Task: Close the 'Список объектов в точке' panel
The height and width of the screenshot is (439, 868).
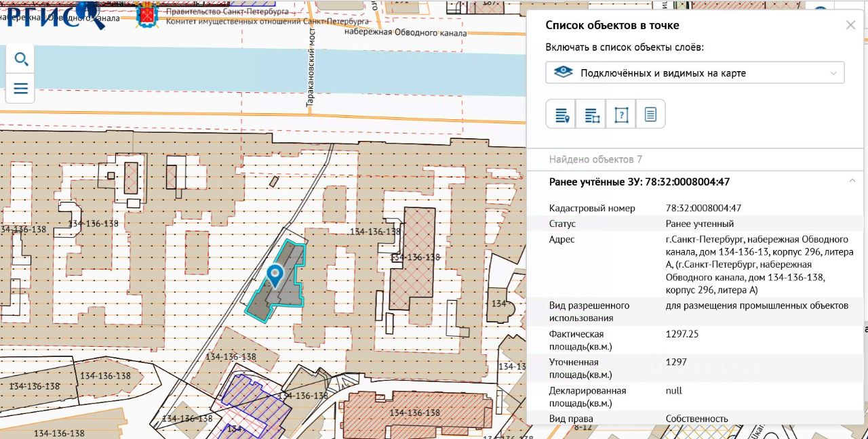Action: click(850, 25)
